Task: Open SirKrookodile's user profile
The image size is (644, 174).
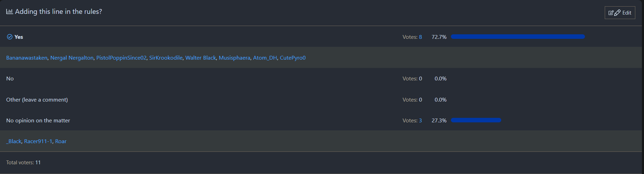Action: pyautogui.click(x=166, y=58)
